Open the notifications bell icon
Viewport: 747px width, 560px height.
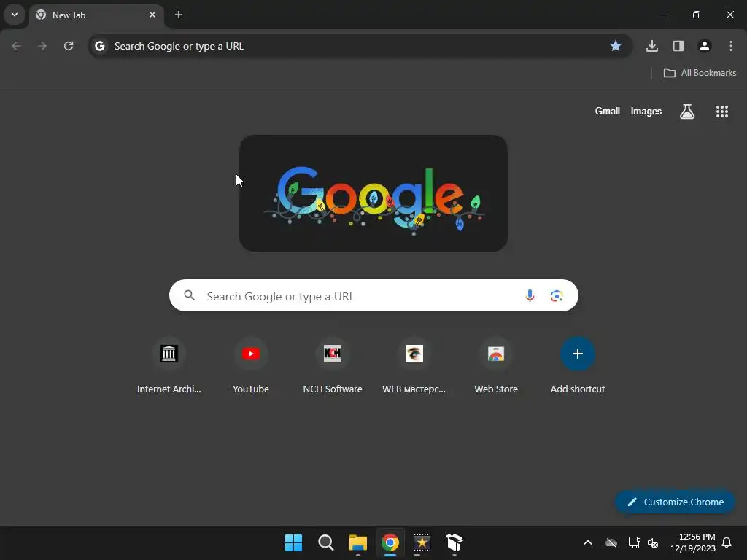pos(727,542)
